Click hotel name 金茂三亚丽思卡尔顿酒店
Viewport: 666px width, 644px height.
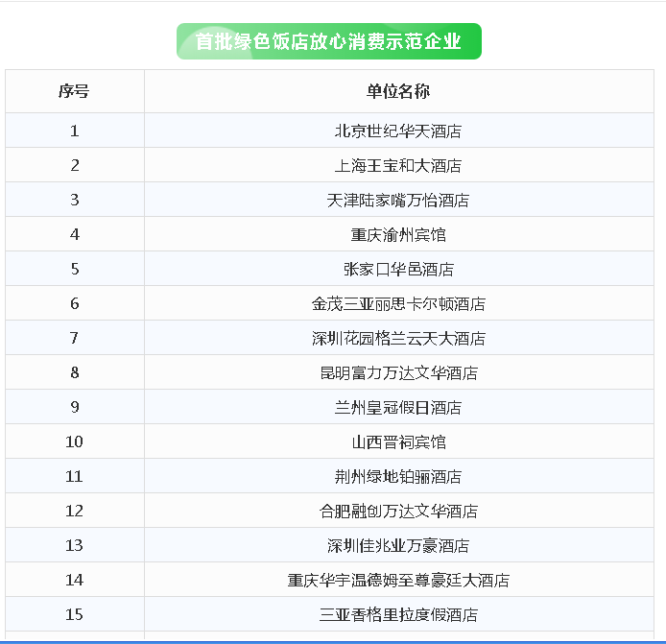(x=398, y=303)
